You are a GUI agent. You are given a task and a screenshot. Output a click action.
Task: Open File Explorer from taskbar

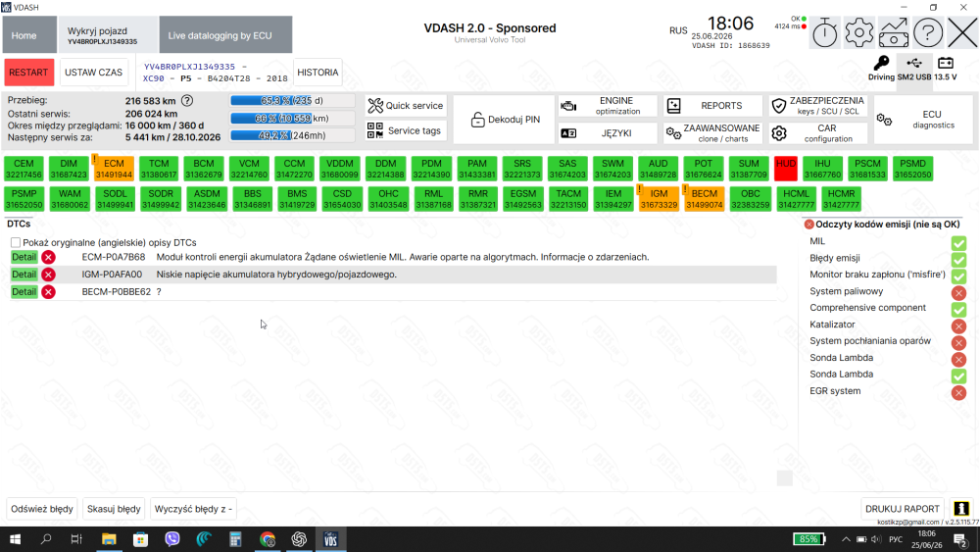point(109,539)
